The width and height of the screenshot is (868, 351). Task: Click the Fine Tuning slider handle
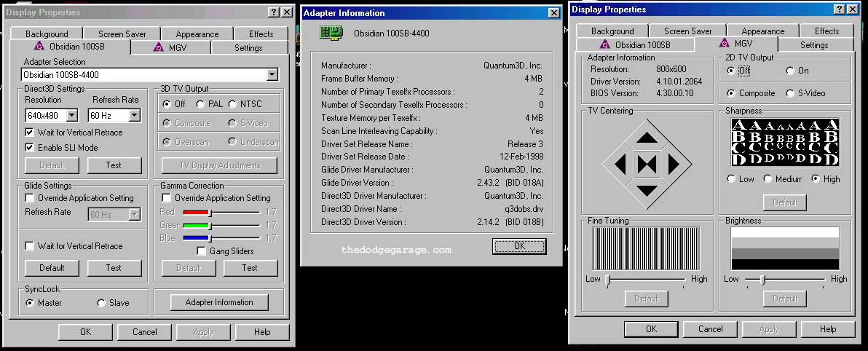coord(608,280)
